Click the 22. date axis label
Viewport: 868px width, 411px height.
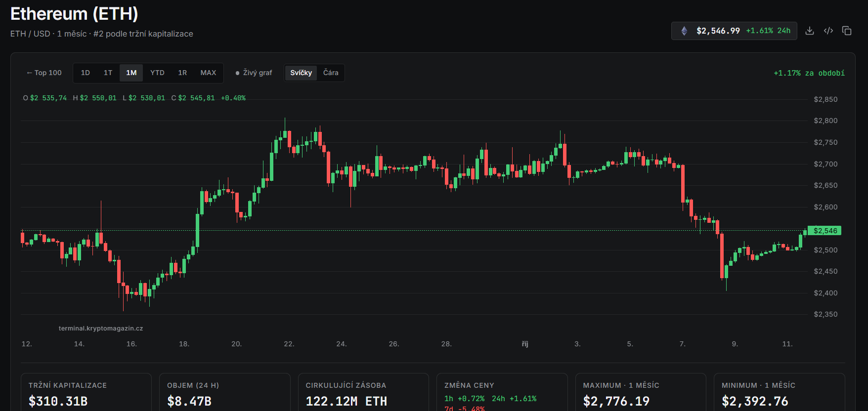pyautogui.click(x=289, y=344)
